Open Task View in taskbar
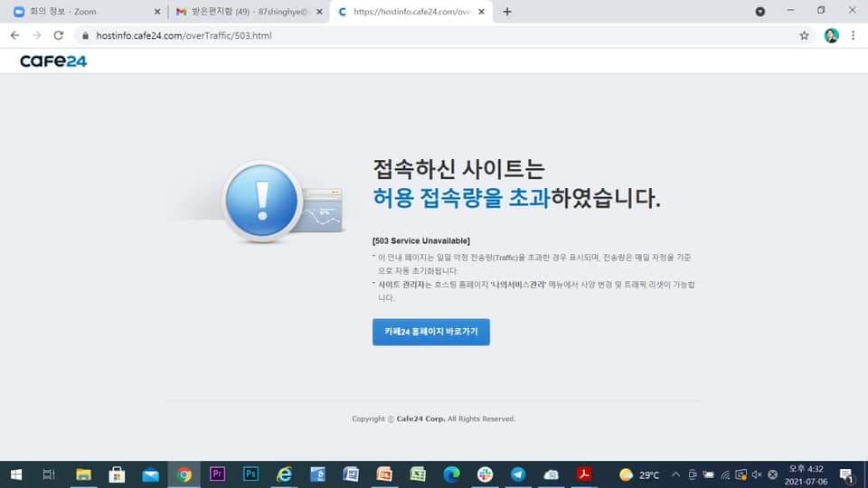Screen dimensions: 868x488 point(49,474)
